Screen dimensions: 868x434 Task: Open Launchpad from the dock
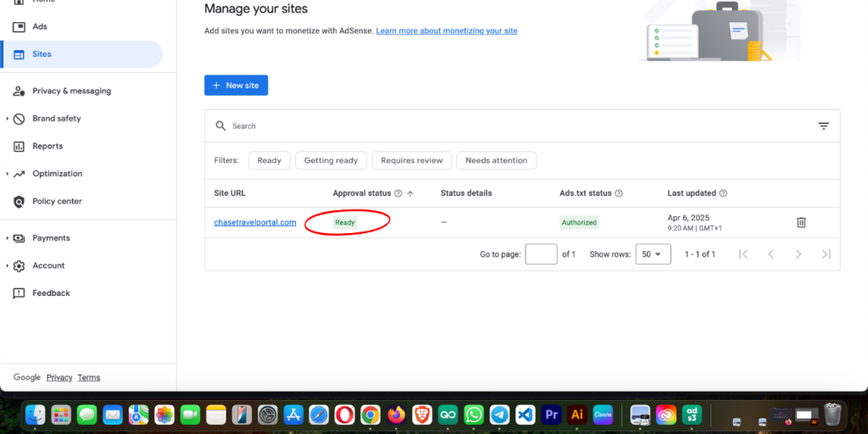61,414
